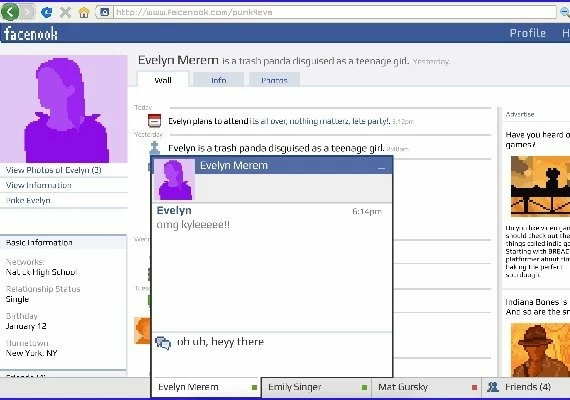The width and height of the screenshot is (570, 400).
Task: Click the calendar event icon on the wall
Action: pos(154,121)
